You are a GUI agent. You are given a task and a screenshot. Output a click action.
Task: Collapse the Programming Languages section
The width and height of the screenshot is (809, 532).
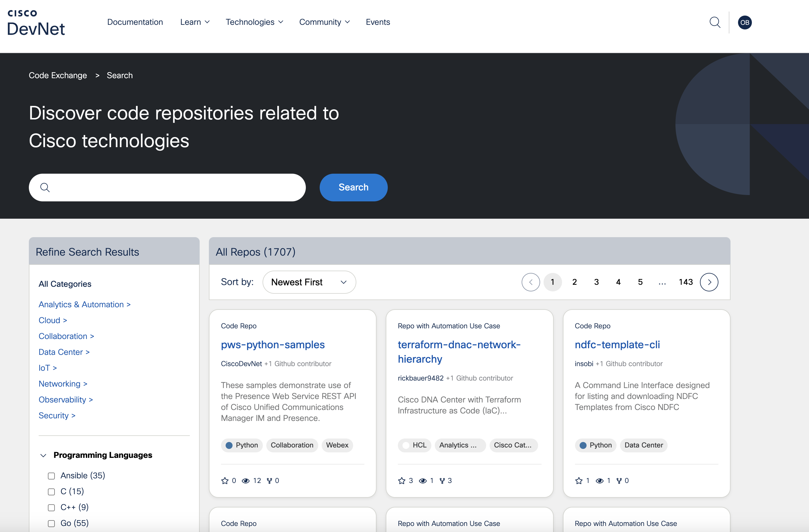coord(43,455)
